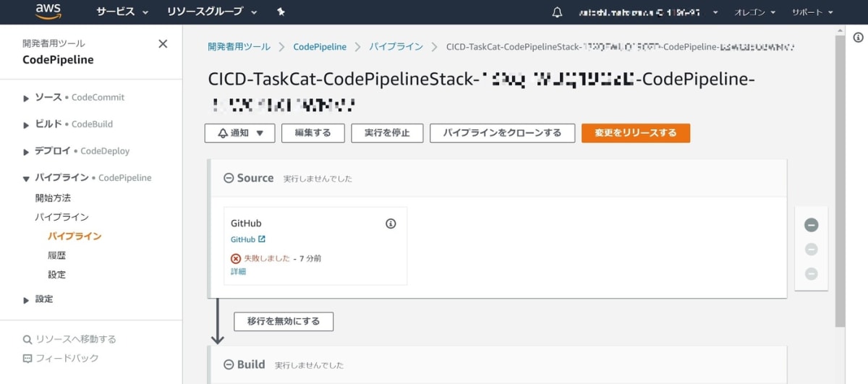868x384 pixels.
Task: Open フィードバック link
Action: pyautogui.click(x=67, y=358)
